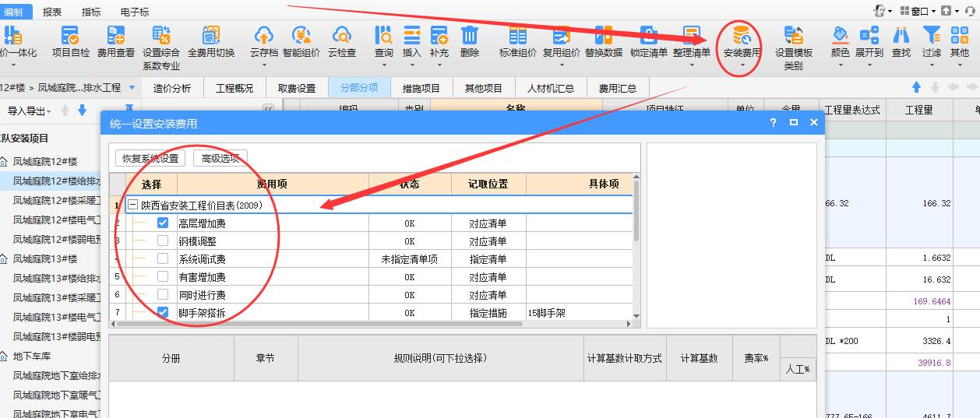Click the fee table vertical scrollbar

click(636, 210)
